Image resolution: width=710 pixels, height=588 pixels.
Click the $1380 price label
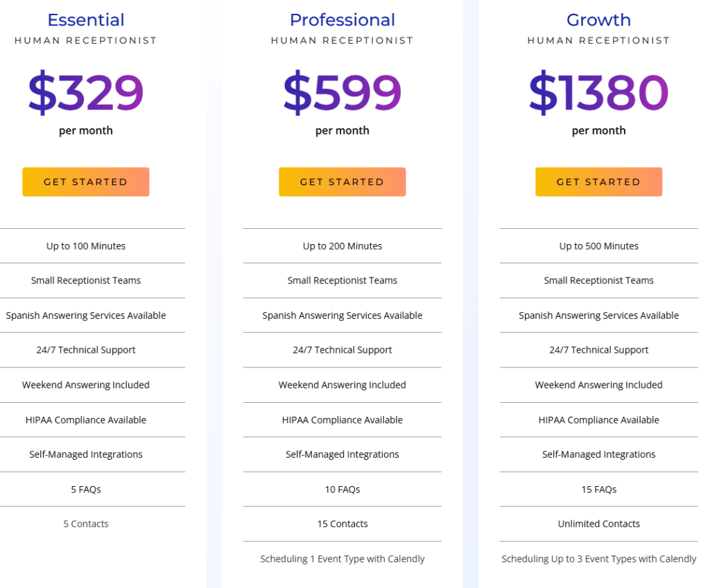pos(598,92)
